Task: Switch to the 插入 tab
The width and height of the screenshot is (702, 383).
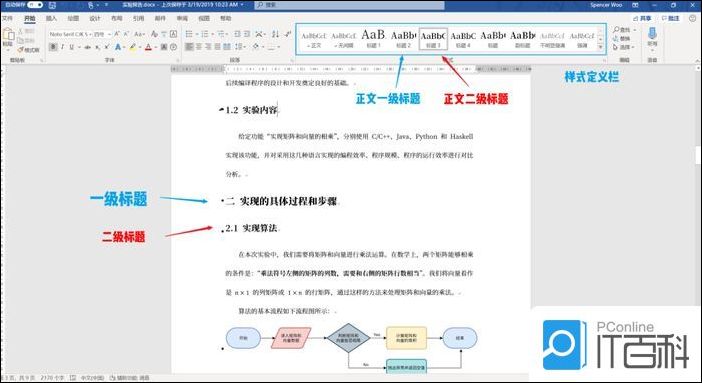Action: point(51,18)
